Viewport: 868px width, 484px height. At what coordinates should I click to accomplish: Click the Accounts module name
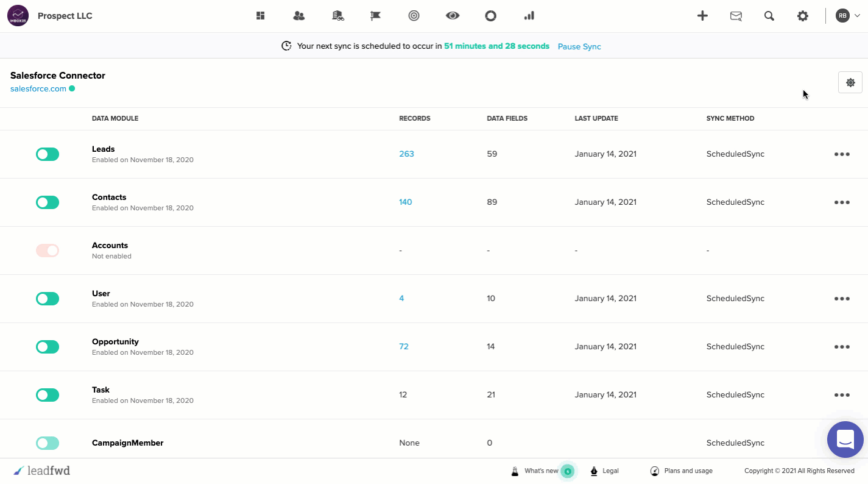110,245
